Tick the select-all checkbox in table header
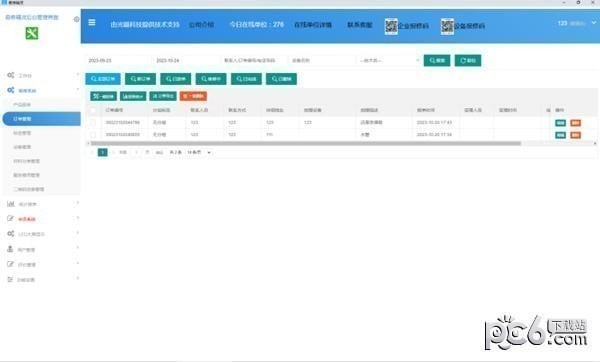 coord(93,110)
